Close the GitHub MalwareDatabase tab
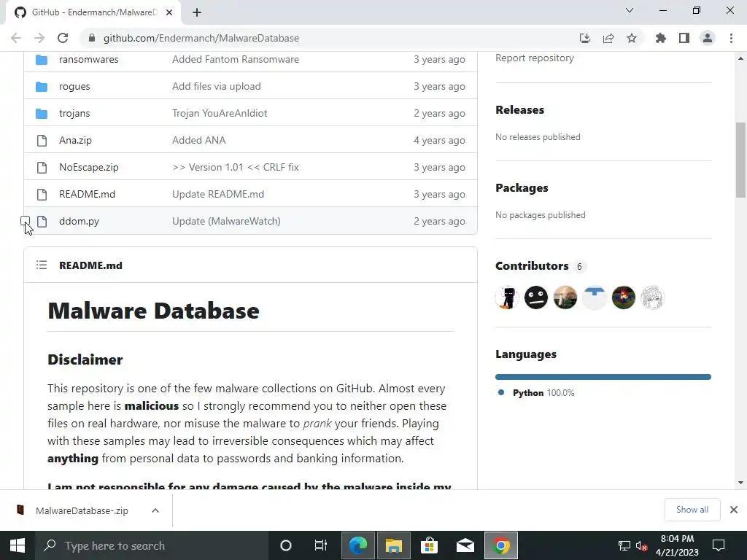Viewport: 747px width, 560px height. click(x=169, y=12)
